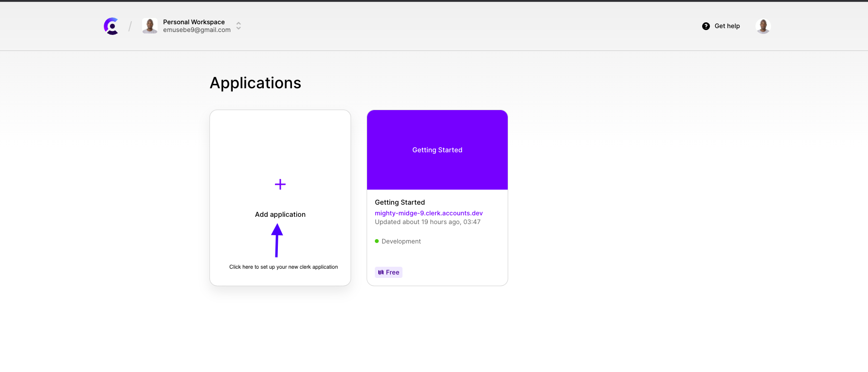
Task: Click the Add application label
Action: pyautogui.click(x=280, y=214)
